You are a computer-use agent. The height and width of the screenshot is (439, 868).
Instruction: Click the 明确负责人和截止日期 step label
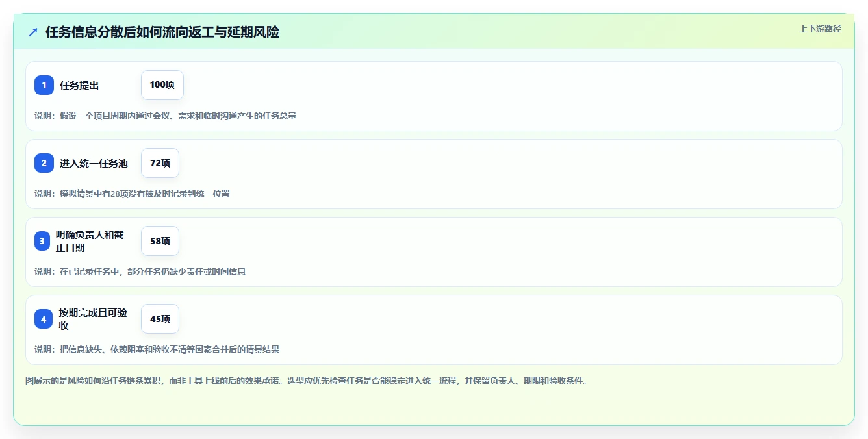[x=90, y=241]
